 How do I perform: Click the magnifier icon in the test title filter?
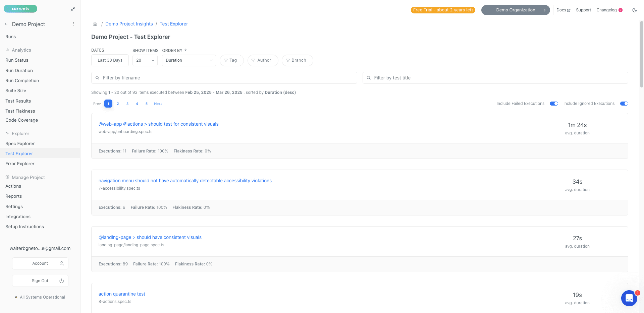369,78
